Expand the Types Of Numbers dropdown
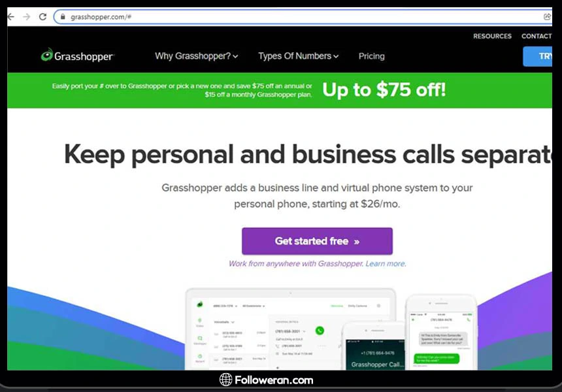The height and width of the screenshot is (392, 562). click(x=299, y=56)
